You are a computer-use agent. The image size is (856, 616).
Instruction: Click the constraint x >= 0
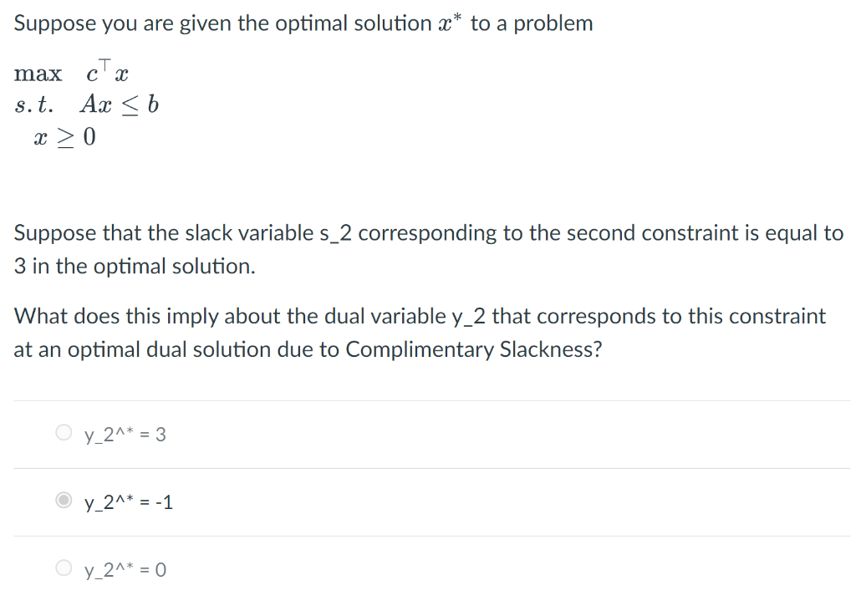coord(64,136)
